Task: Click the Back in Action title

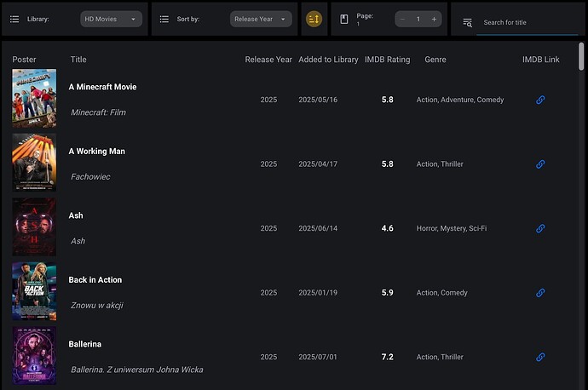Action: click(x=95, y=280)
